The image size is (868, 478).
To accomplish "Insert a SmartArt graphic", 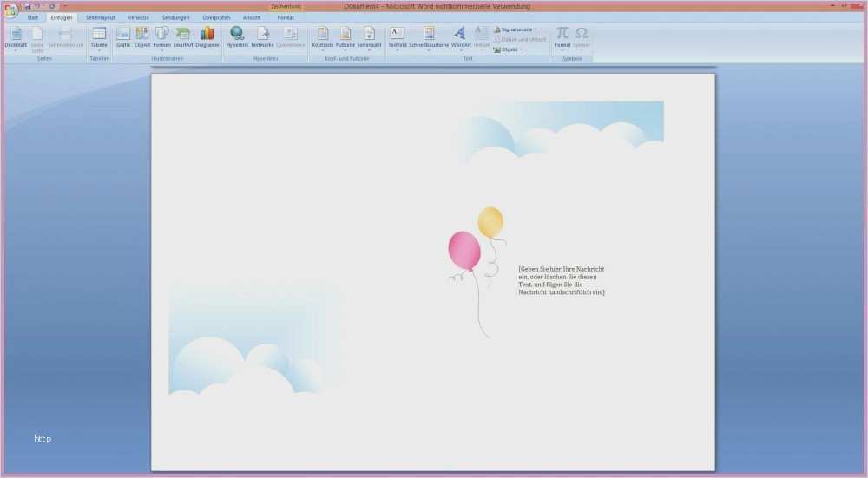I will click(x=182, y=36).
